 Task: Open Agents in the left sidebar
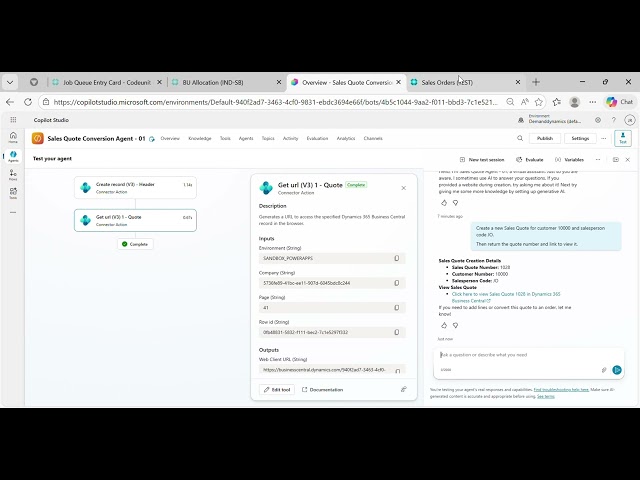point(13,156)
